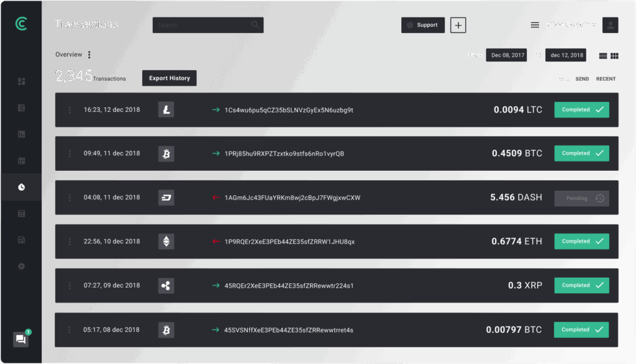Open the wallet icon in sidebar
The height and width of the screenshot is (364, 636).
21,107
